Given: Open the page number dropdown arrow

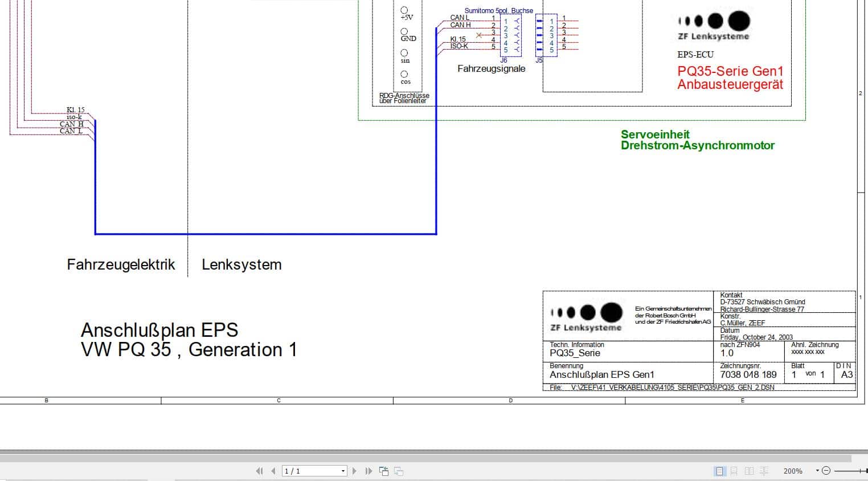Looking at the screenshot, I should tap(343, 471).
